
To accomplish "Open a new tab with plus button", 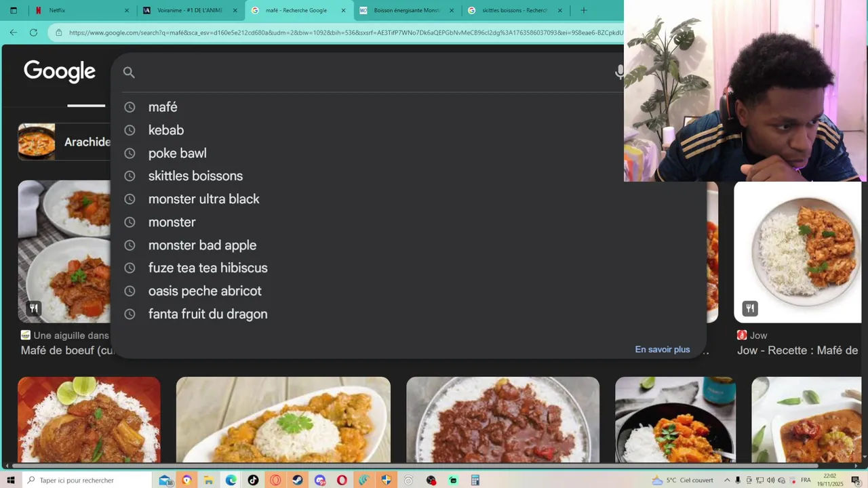I will click(583, 10).
